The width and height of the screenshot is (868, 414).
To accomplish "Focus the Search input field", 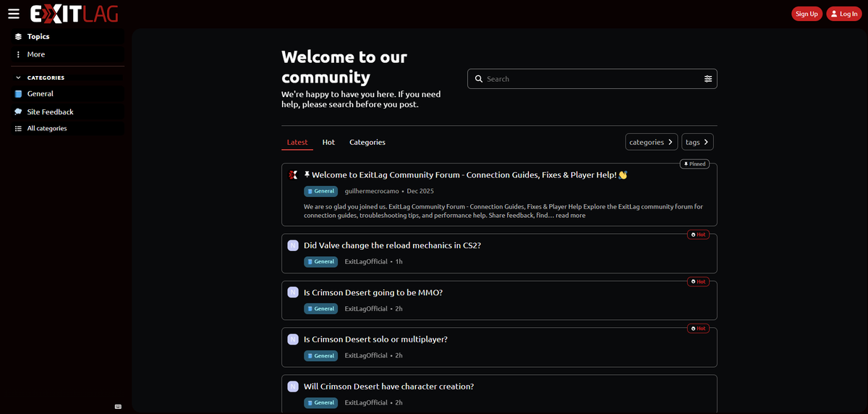I will point(592,79).
